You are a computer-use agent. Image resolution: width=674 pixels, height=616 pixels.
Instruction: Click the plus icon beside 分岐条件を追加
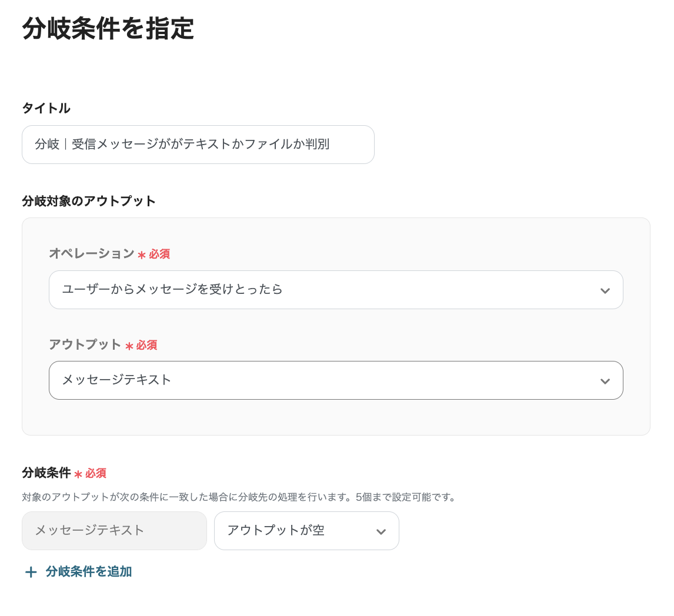31,572
